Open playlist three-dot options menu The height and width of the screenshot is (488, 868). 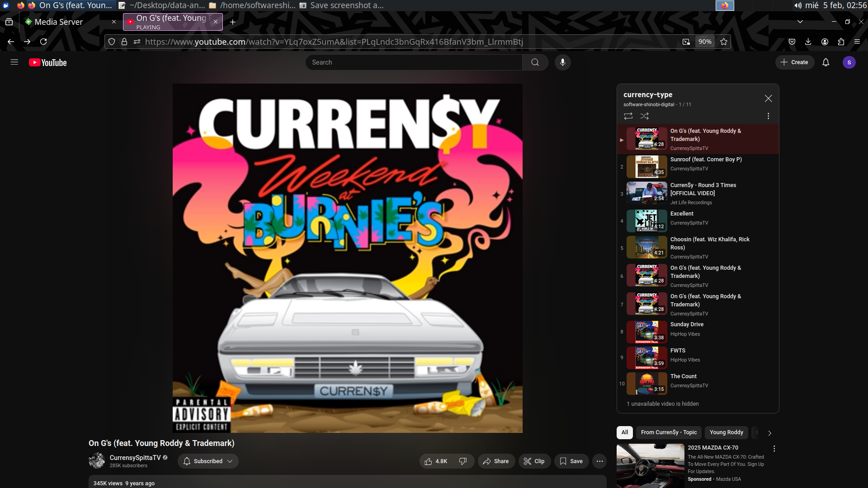click(768, 116)
